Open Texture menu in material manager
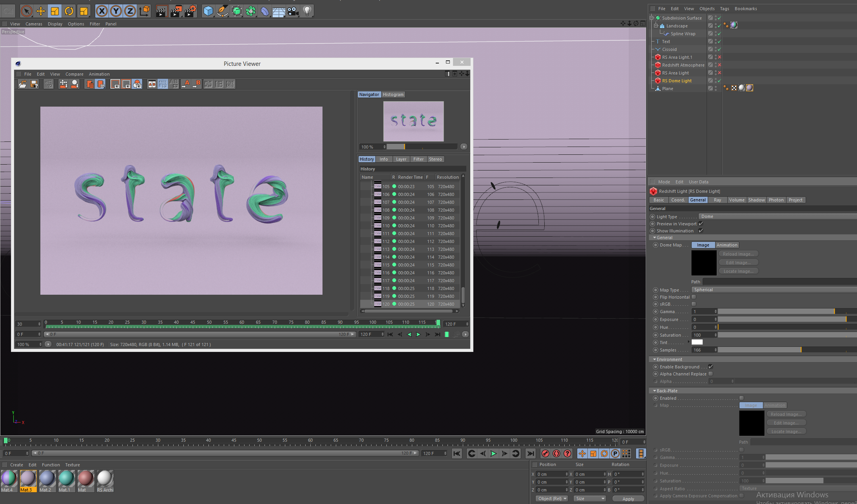 click(x=72, y=465)
